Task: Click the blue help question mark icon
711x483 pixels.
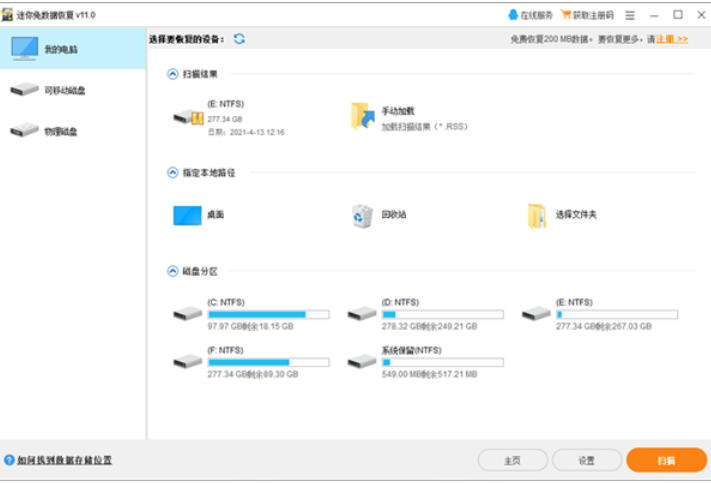Action: pos(9,460)
